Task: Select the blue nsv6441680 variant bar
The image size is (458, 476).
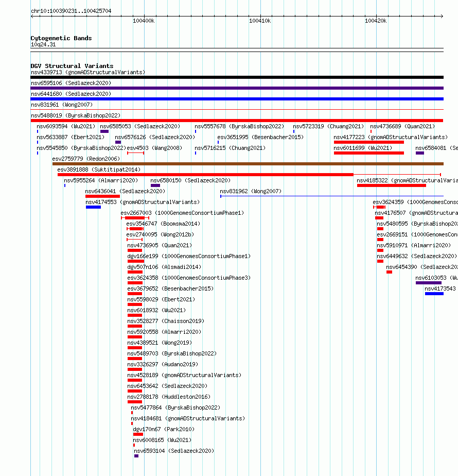Action: pos(237,99)
